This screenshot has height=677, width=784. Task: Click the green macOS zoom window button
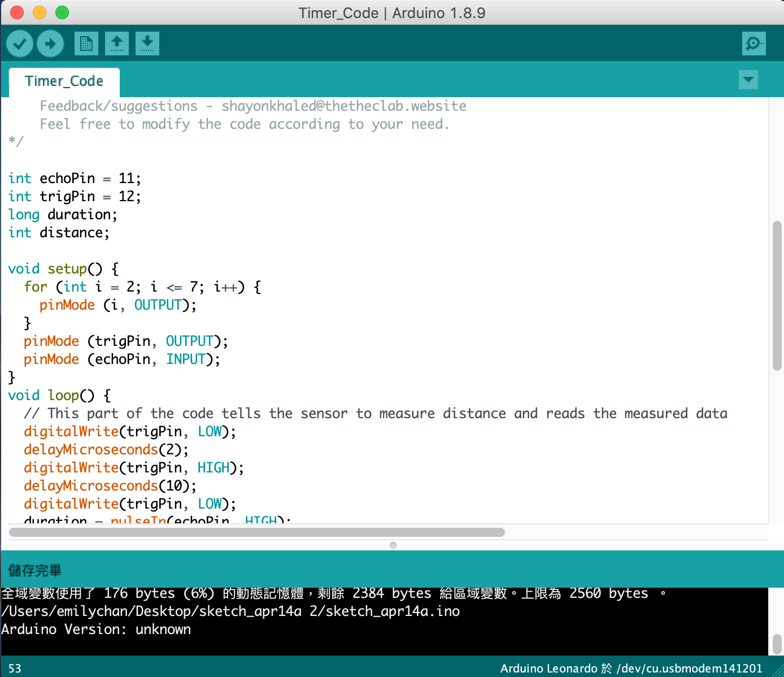pyautogui.click(x=62, y=12)
